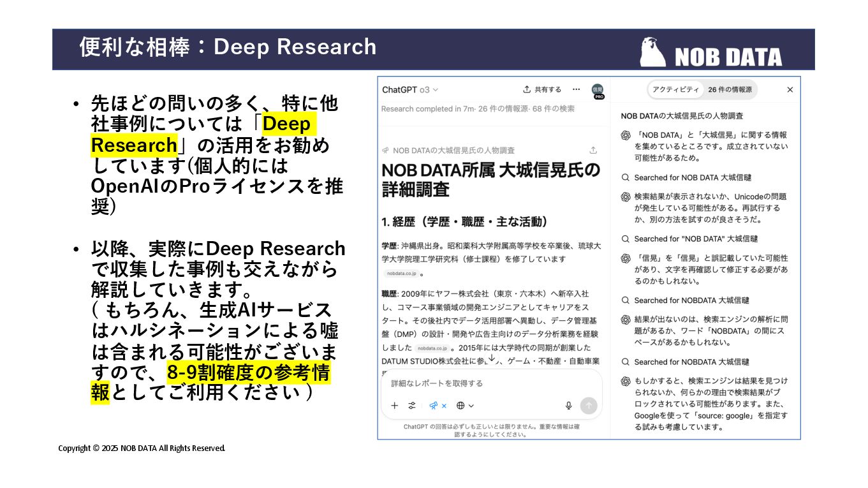Image resolution: width=868 pixels, height=488 pixels.
Task: Click the Research completed in 7m status line
Action: (x=478, y=109)
